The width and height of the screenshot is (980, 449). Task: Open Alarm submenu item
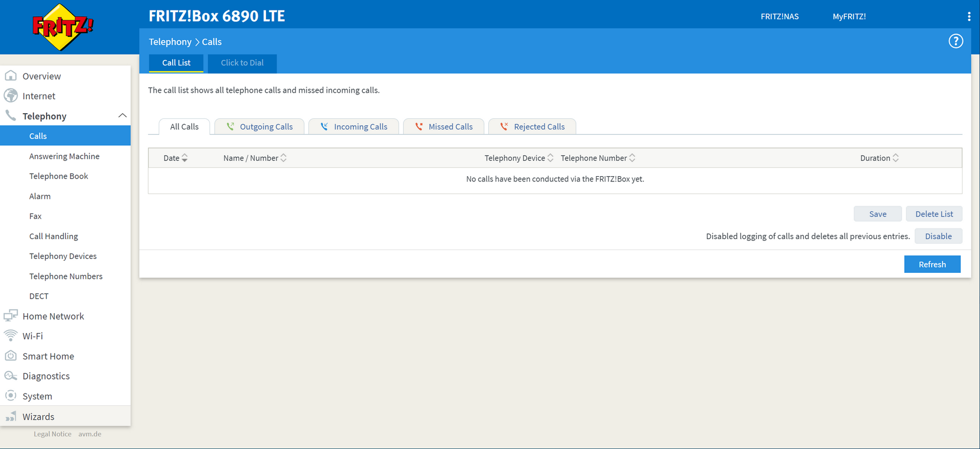[x=65, y=196]
